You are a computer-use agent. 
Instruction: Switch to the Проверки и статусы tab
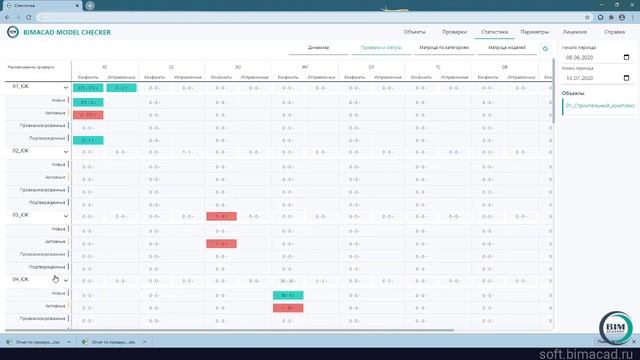tap(381, 48)
